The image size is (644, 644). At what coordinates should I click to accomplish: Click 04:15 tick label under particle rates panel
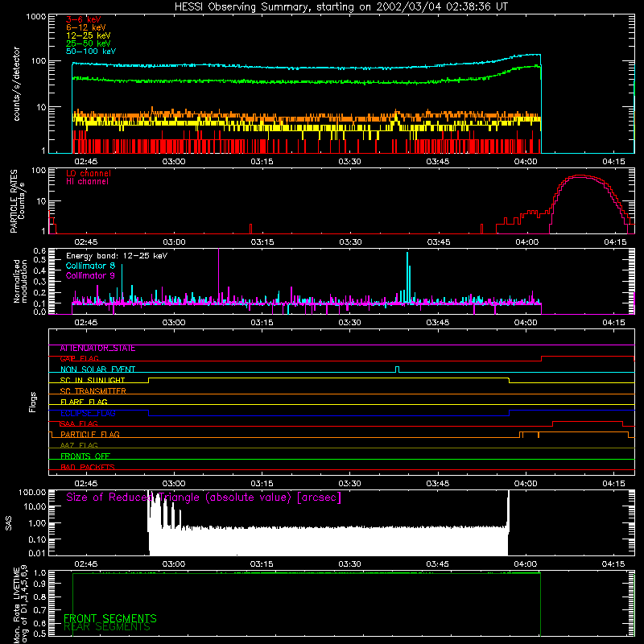pos(615,242)
